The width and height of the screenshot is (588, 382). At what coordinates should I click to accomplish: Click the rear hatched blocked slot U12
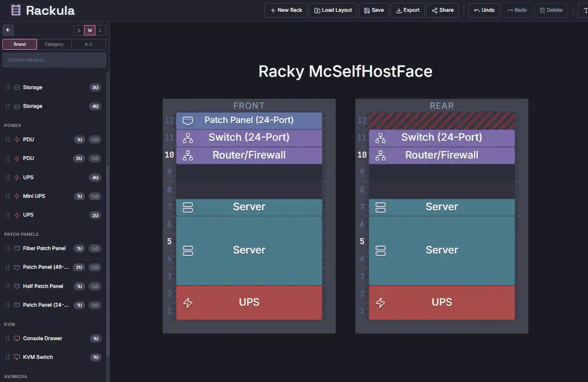(x=442, y=121)
